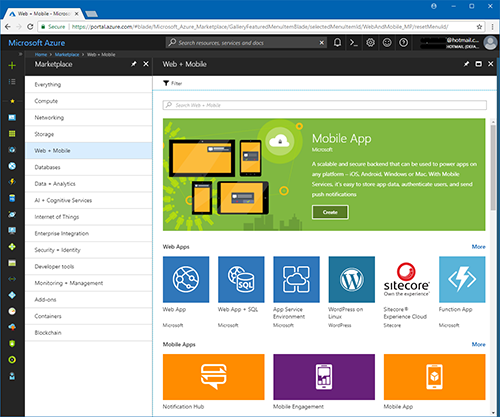Select Compute category
This screenshot has width=500, height=417.
[89, 101]
